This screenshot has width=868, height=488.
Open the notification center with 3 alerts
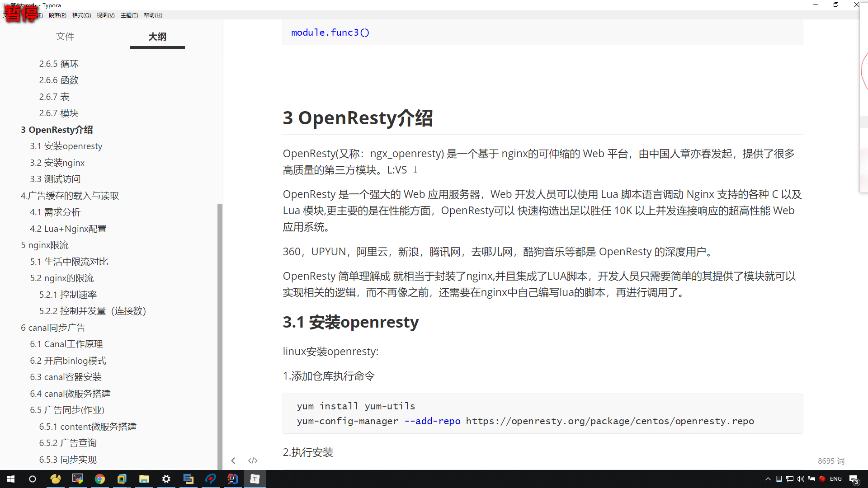[854, 479]
